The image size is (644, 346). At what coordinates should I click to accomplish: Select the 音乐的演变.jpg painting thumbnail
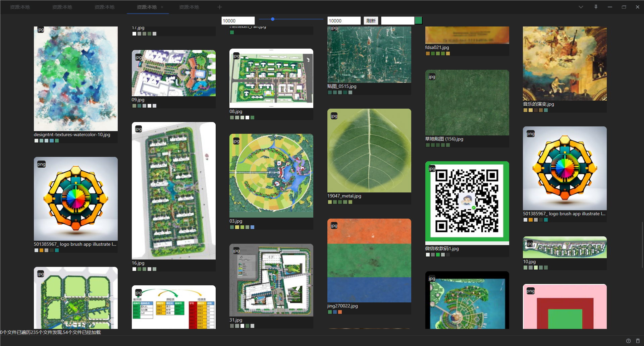565,63
